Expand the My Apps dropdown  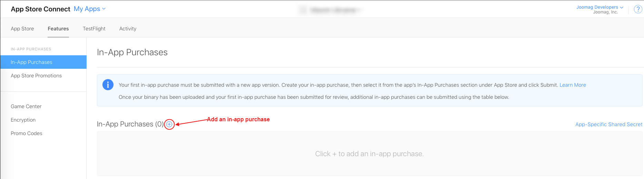tap(90, 9)
